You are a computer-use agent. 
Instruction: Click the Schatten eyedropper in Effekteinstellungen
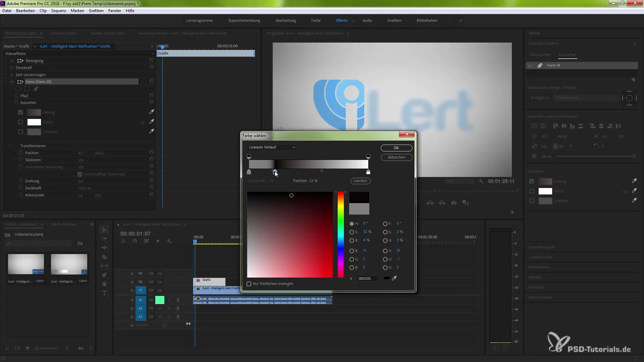(152, 131)
